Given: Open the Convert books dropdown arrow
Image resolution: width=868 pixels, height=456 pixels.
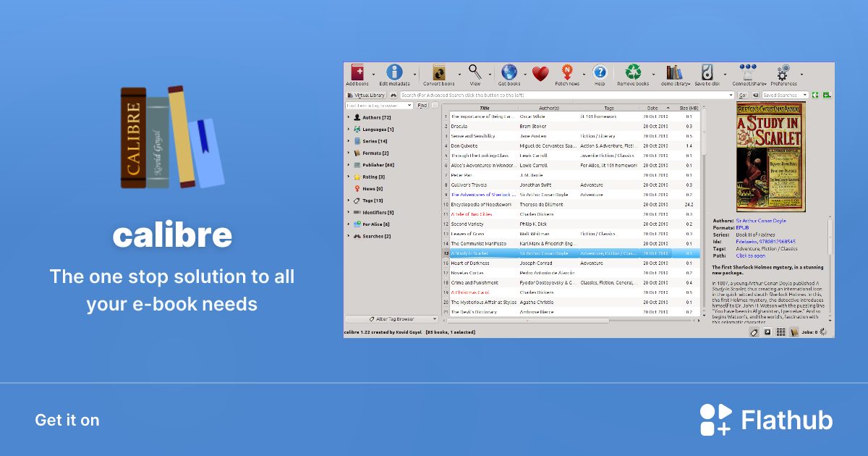Looking at the screenshot, I should tap(459, 74).
